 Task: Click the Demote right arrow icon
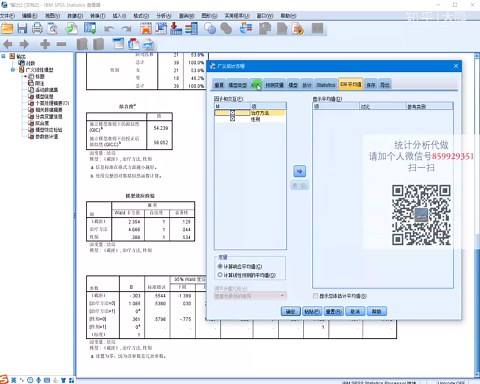pyautogui.click(x=24, y=44)
